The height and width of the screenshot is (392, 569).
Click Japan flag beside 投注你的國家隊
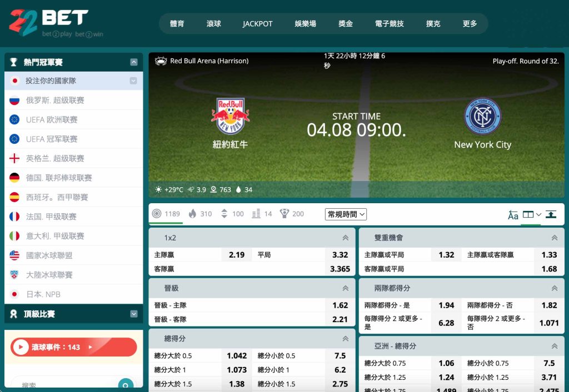coord(14,81)
